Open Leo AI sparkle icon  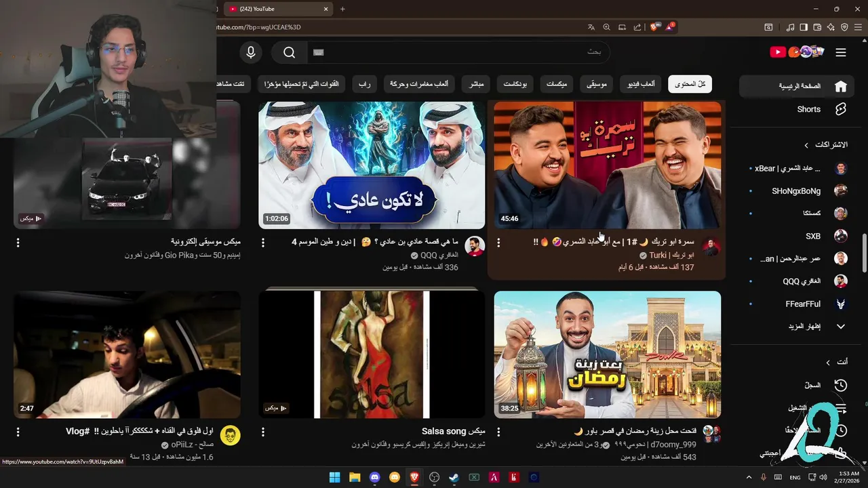tap(831, 27)
